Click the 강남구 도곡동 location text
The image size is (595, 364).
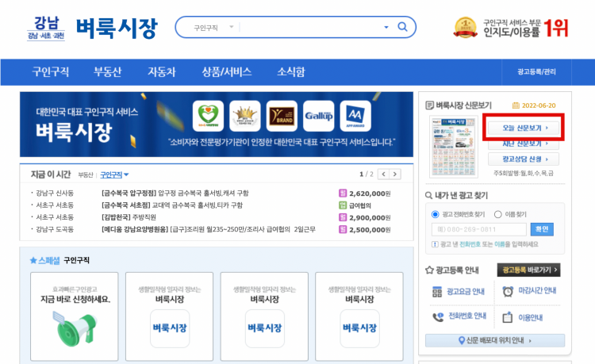[55, 229]
